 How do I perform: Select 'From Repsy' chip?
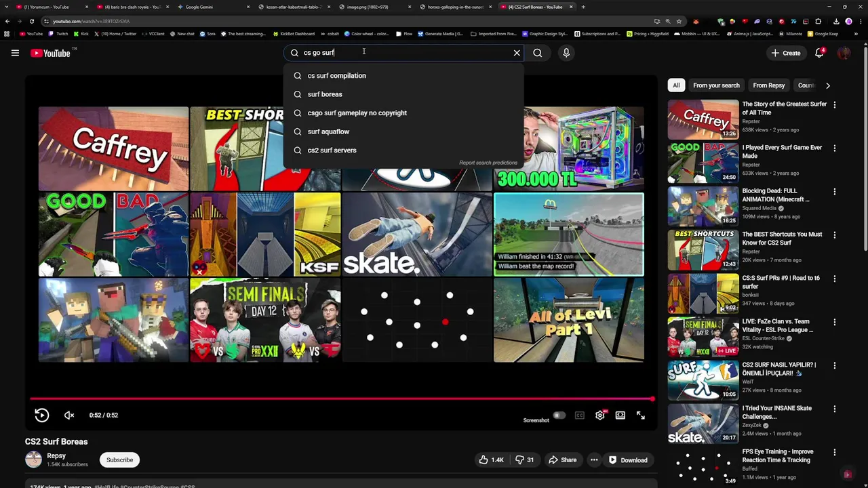[768, 85]
